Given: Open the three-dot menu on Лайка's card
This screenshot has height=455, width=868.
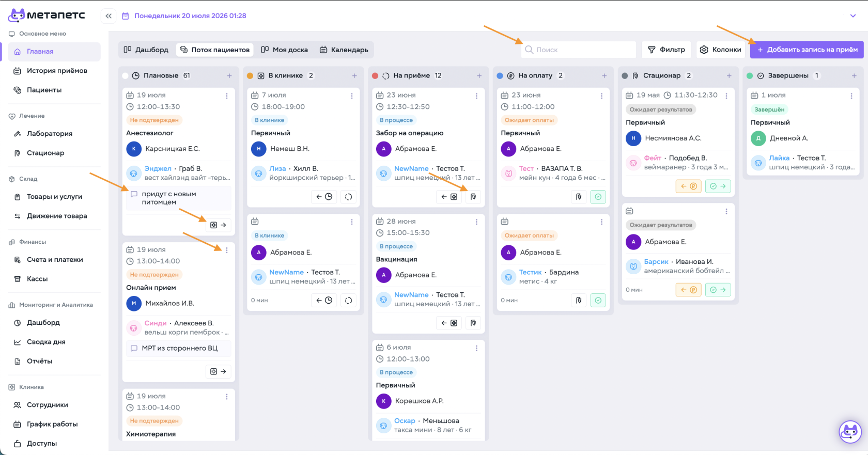Looking at the screenshot, I should click(x=851, y=96).
